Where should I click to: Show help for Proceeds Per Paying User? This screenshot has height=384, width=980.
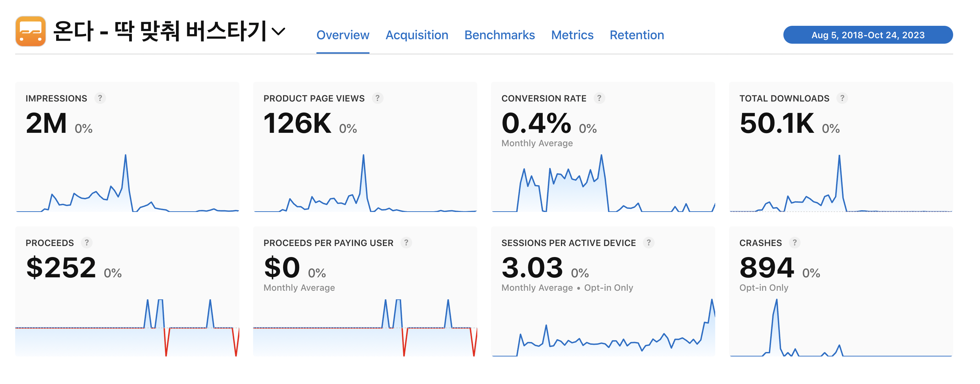(406, 243)
